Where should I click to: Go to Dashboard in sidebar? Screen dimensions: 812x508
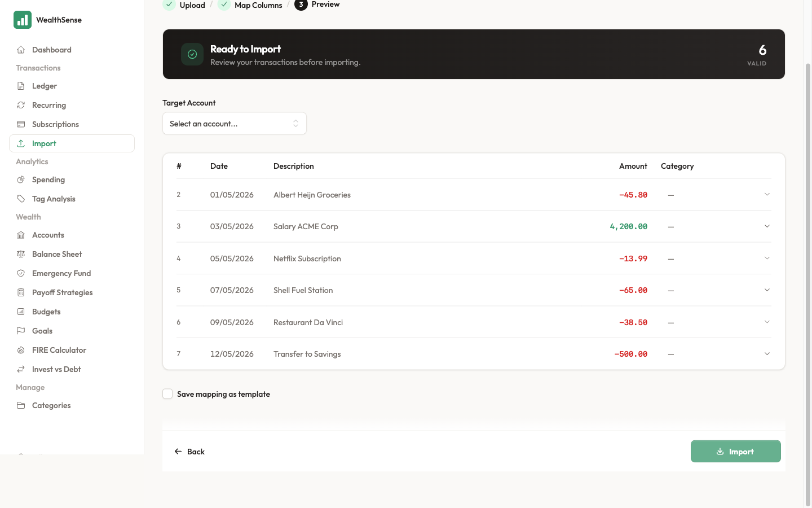pos(72,50)
